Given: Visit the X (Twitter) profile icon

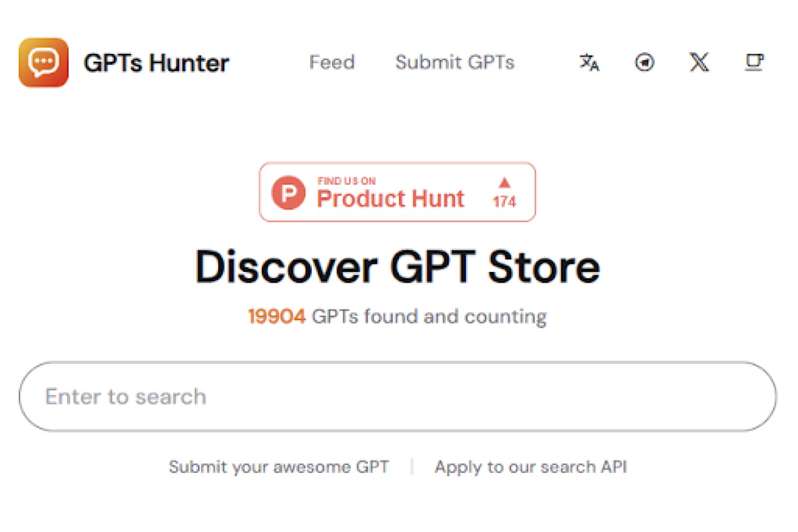Looking at the screenshot, I should 699,62.
